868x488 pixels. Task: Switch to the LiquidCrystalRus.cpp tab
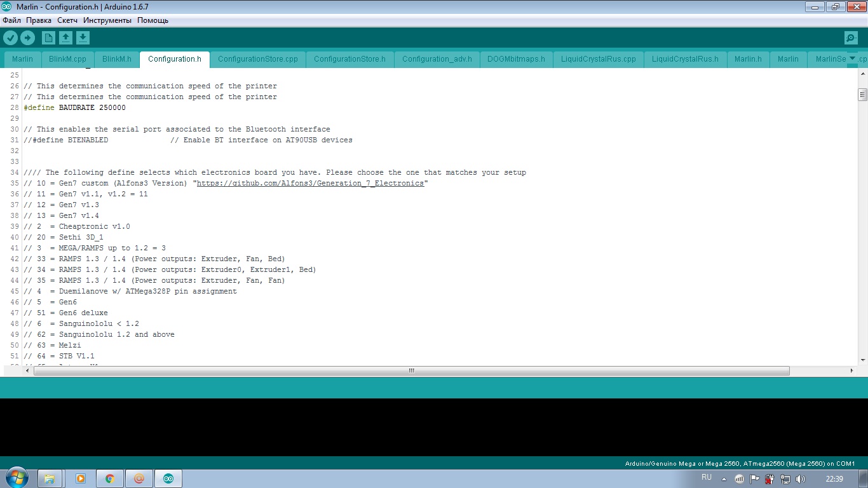pyautogui.click(x=598, y=59)
